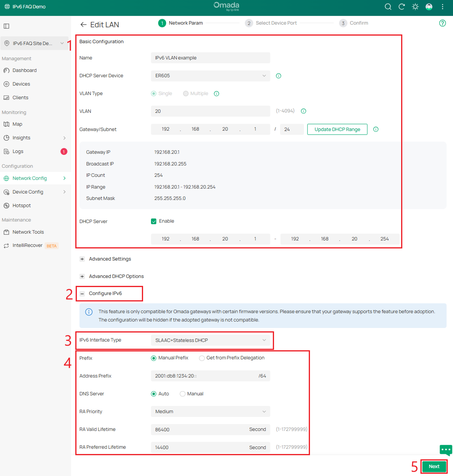The width and height of the screenshot is (453, 476).
Task: Click the Dashboard gauge icon
Action: 7,71
